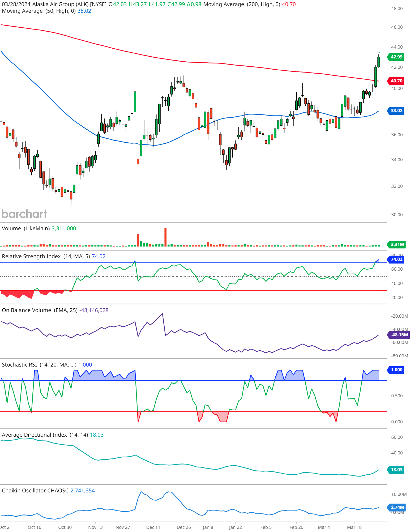Click the -48,146,028 On Balance Volume value
This screenshot has width=410, height=532.
tap(94, 310)
